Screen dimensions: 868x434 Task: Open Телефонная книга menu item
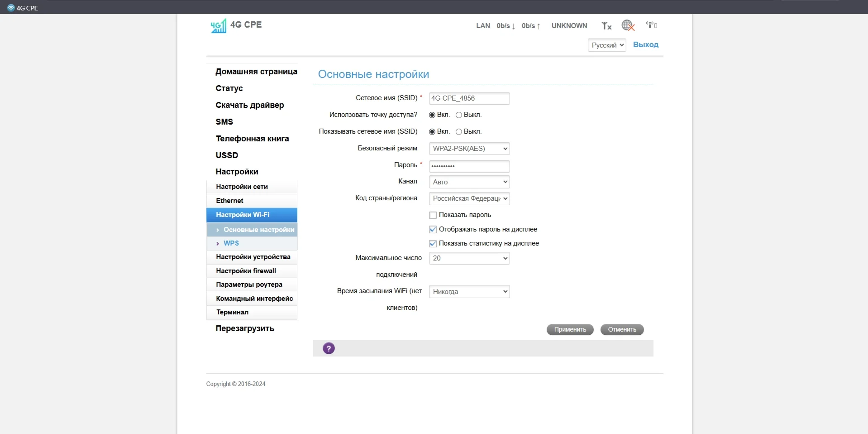pos(252,139)
